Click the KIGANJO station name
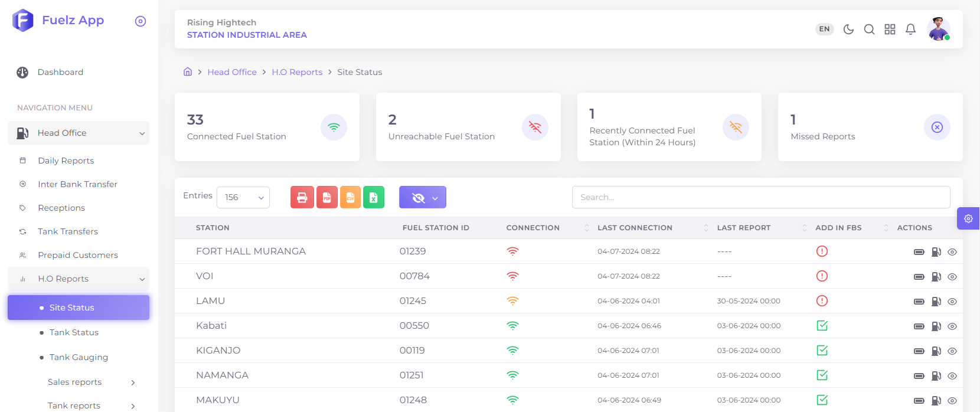The height and width of the screenshot is (412, 980). [x=218, y=351]
